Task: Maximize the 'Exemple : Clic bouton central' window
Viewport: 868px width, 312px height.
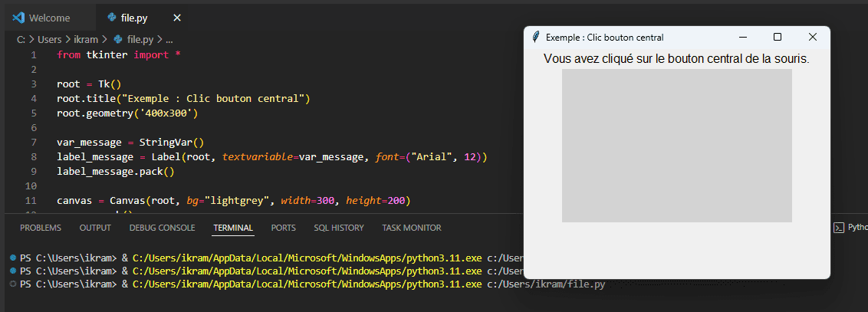Action: tap(778, 37)
